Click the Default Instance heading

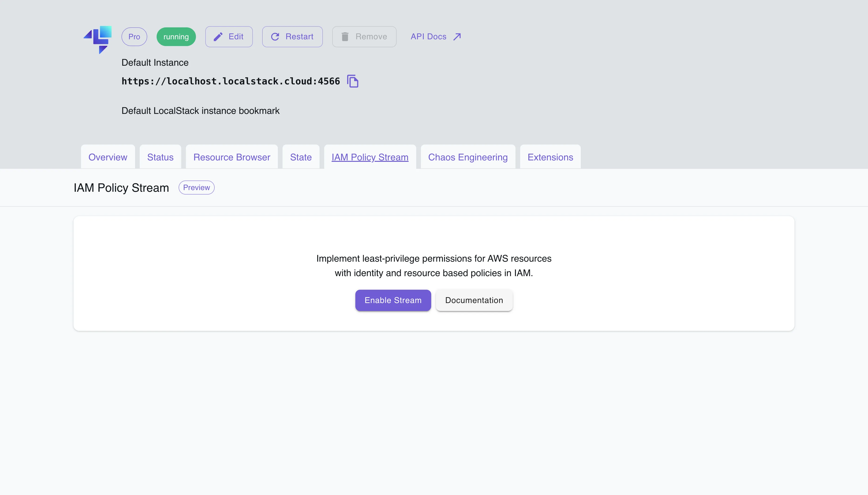[x=155, y=62]
